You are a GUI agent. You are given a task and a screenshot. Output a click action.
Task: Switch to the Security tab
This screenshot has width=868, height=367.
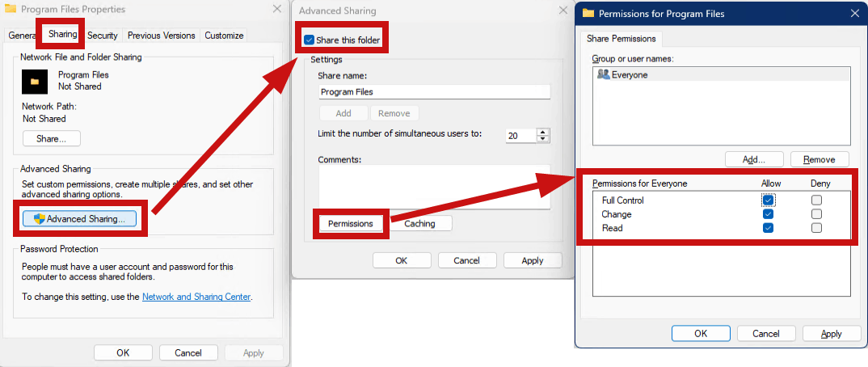pos(103,36)
